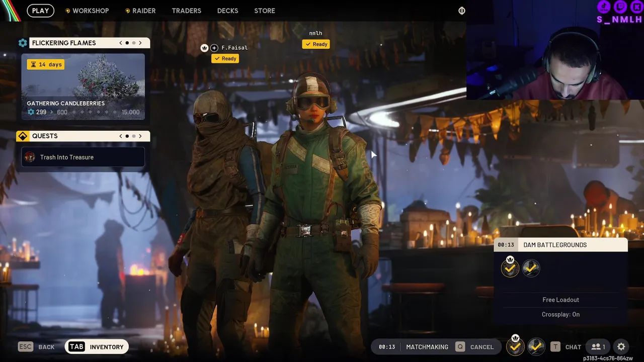
Task: Click the ESC key icon
Action: point(26,346)
